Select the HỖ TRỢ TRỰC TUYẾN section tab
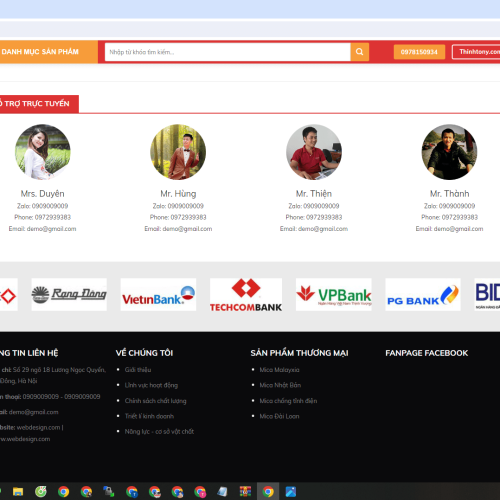The height and width of the screenshot is (500, 500). click(x=39, y=104)
